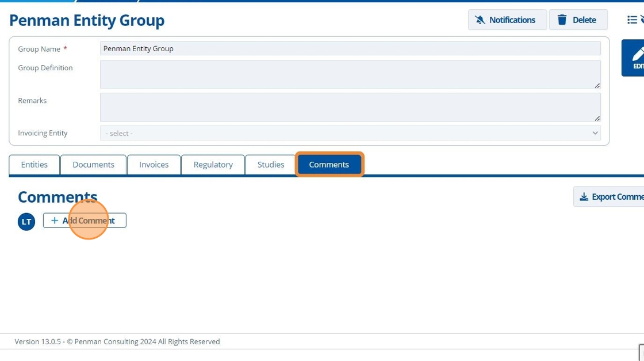Viewport: 644px width, 361px height.
Task: Click the muted bell icon on Notifications
Action: [480, 20]
